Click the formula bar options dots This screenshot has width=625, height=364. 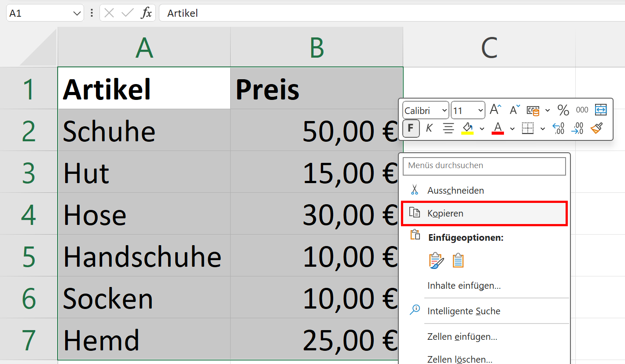[92, 13]
